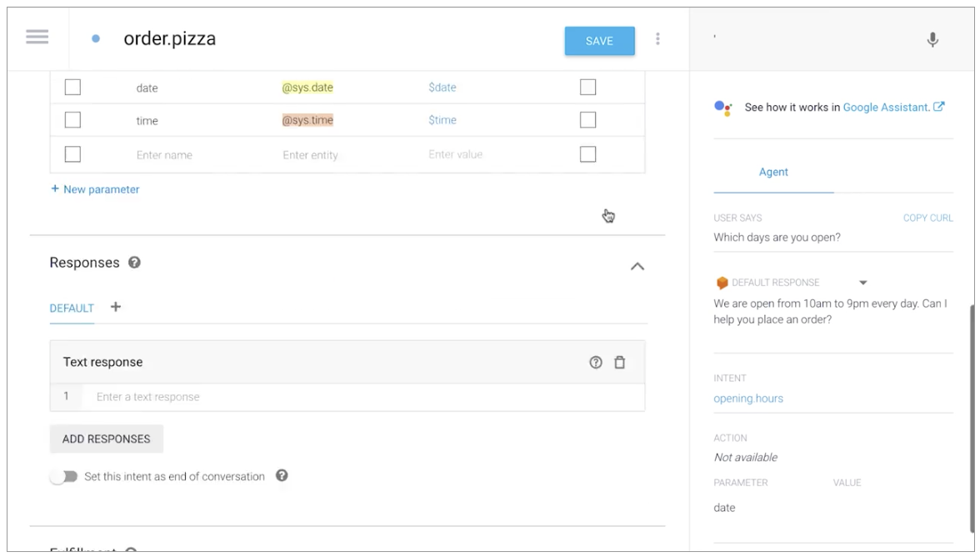The height and width of the screenshot is (557, 980).
Task: Open the hamburger navigation menu
Action: 37,38
